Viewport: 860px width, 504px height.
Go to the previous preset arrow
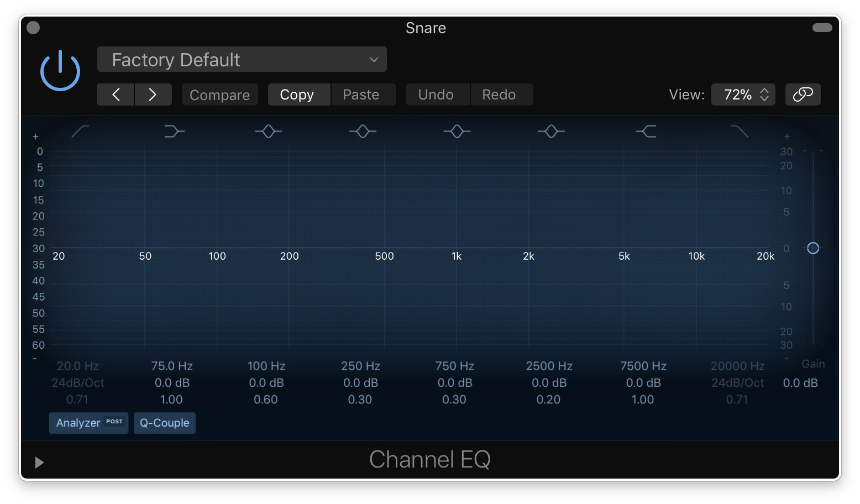tap(116, 95)
